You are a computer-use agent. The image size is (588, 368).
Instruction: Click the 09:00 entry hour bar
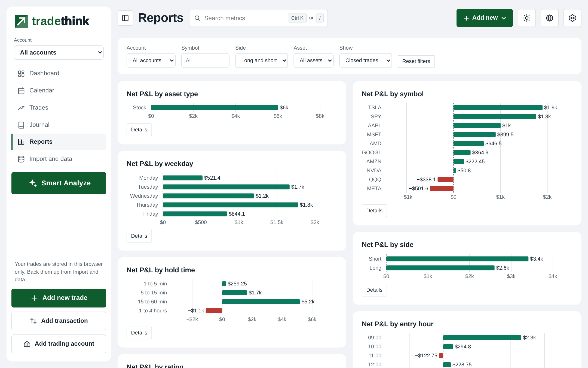[482, 338]
